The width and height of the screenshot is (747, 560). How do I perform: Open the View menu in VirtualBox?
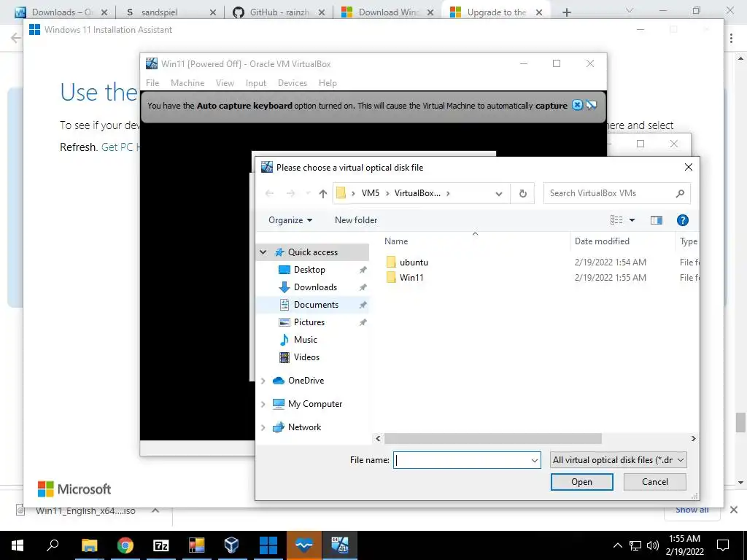point(225,83)
